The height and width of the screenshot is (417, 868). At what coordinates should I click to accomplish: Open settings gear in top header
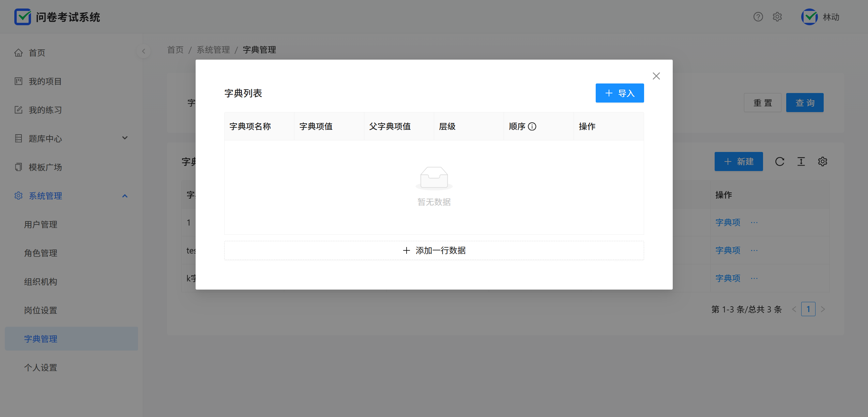pyautogui.click(x=777, y=17)
